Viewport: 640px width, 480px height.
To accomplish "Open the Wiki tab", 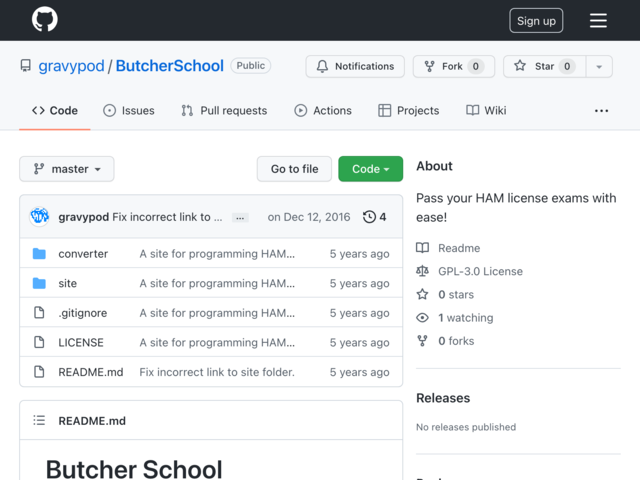I will [486, 111].
